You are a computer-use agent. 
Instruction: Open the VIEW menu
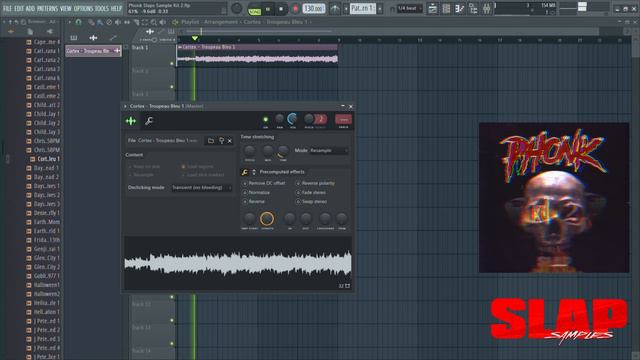pyautogui.click(x=66, y=8)
